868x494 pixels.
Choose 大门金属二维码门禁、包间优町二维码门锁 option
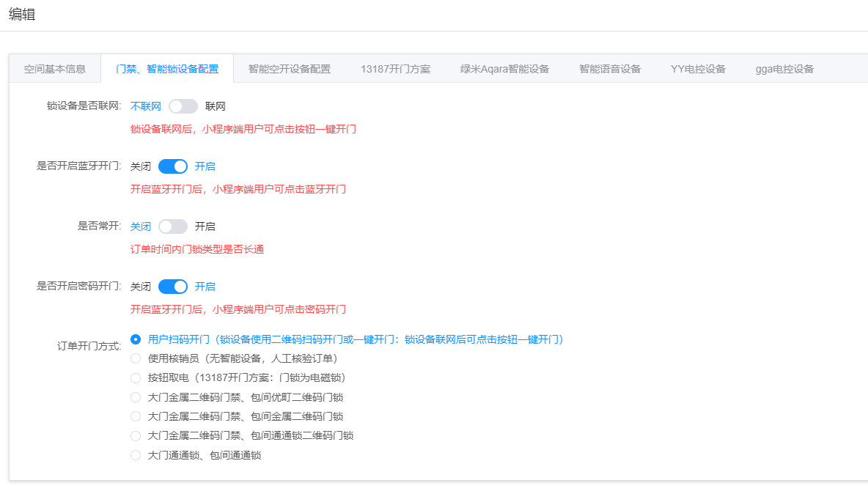point(136,397)
